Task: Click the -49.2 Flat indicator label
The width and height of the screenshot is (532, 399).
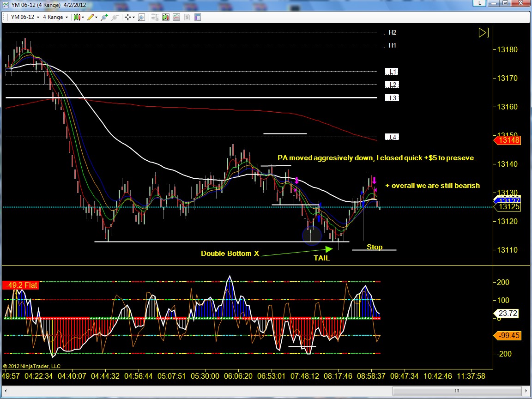Action: (21, 285)
